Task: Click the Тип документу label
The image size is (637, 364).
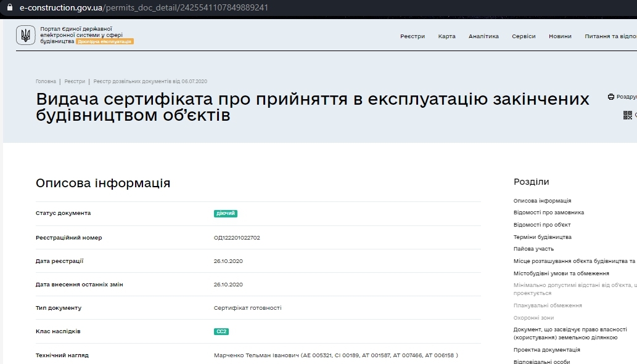Action: [59, 307]
